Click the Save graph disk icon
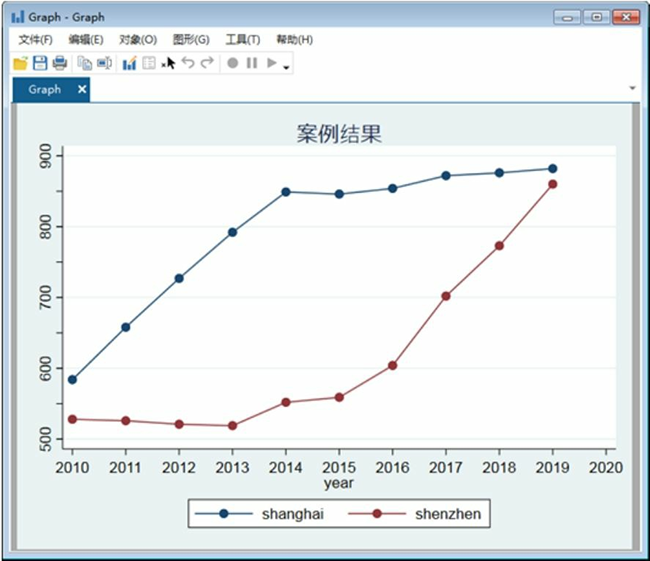This screenshot has height=561, width=650. point(40,63)
